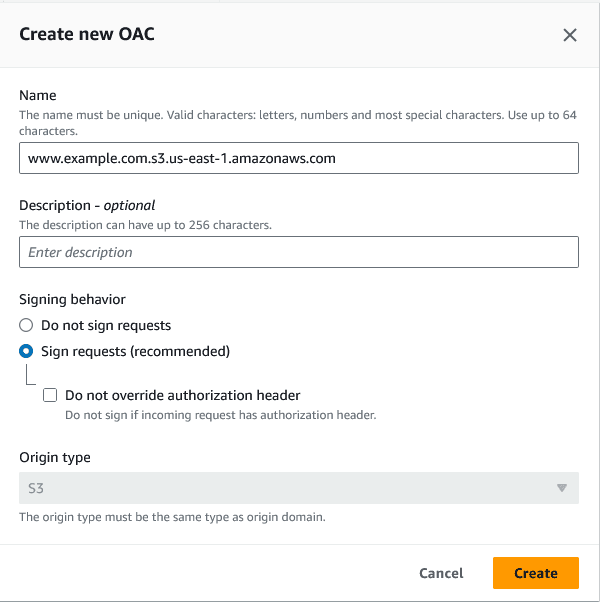The image size is (600, 602).
Task: Click the "Do not sign requests" label text
Action: coord(106,325)
